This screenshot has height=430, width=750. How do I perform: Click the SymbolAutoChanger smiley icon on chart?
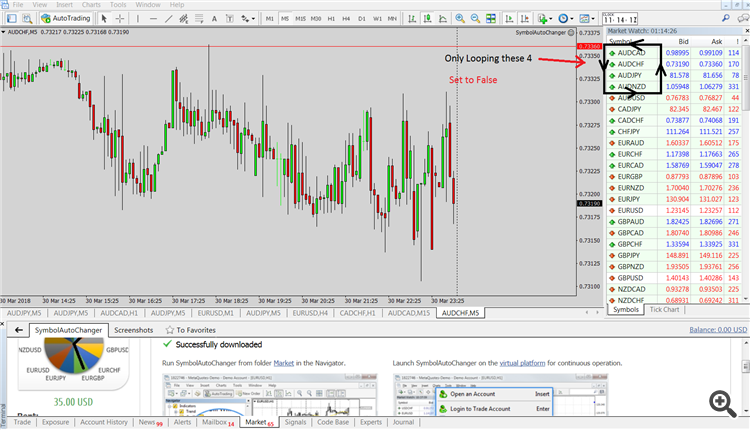571,33
